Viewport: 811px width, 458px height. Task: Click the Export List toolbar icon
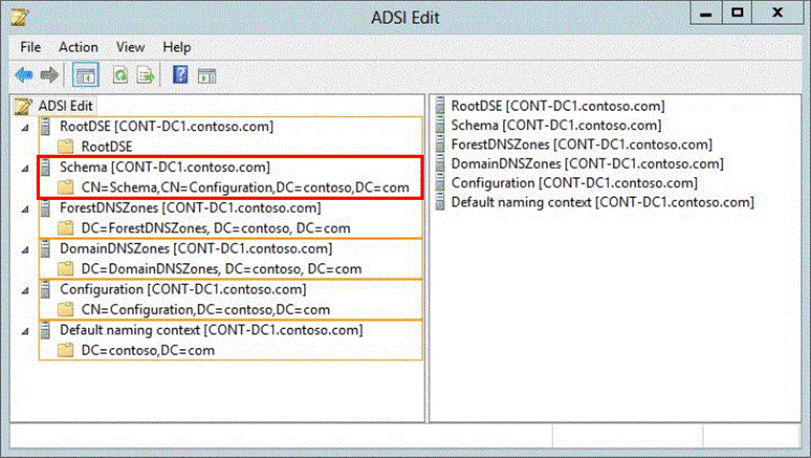145,75
